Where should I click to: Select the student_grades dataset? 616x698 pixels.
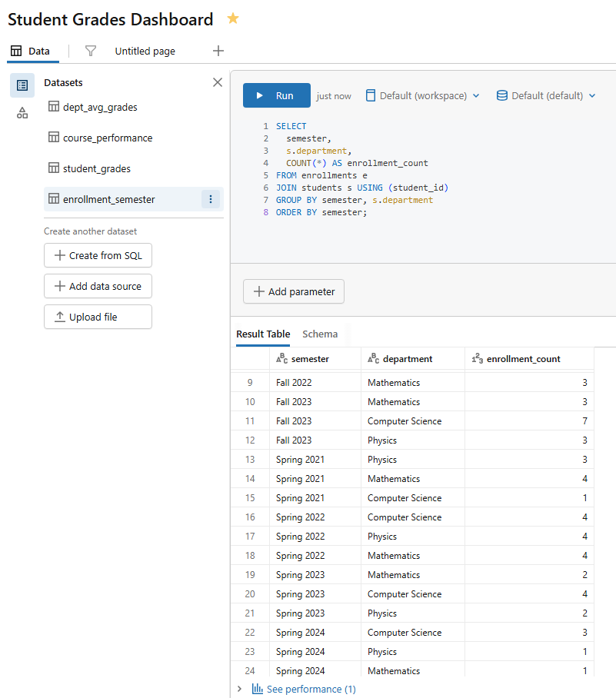134,168
